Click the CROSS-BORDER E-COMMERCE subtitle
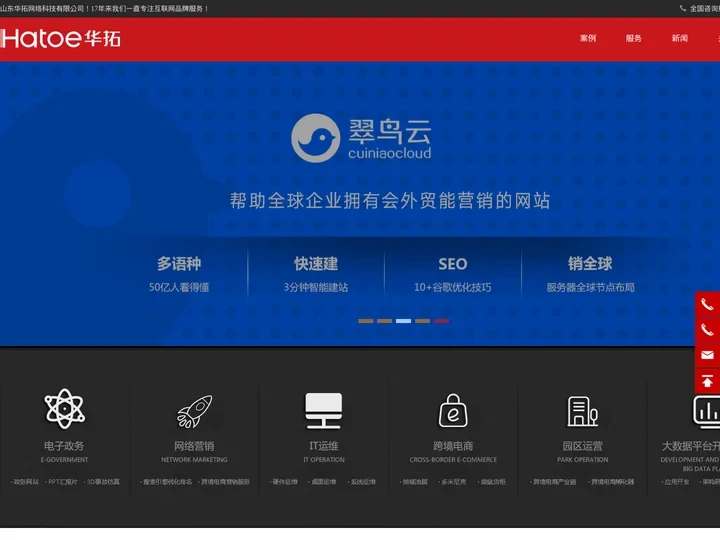The image size is (720, 540). click(x=453, y=460)
